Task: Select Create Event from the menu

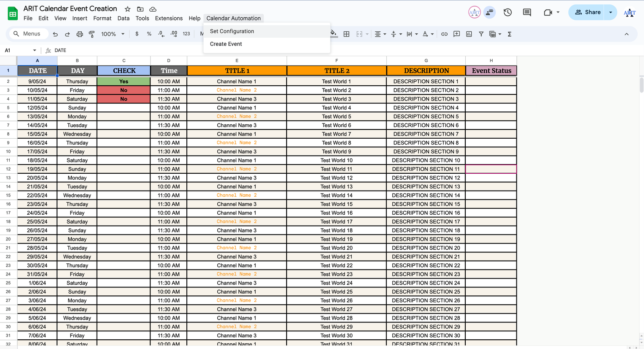Action: (x=267, y=44)
